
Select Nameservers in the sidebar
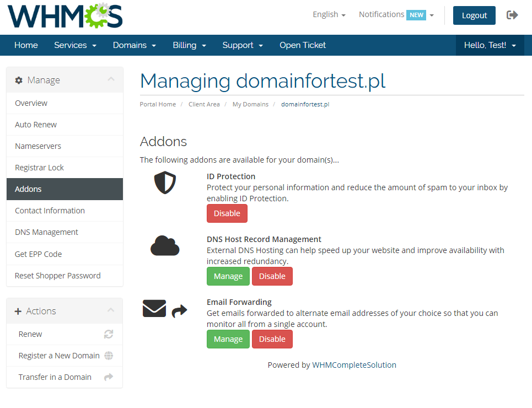point(65,146)
